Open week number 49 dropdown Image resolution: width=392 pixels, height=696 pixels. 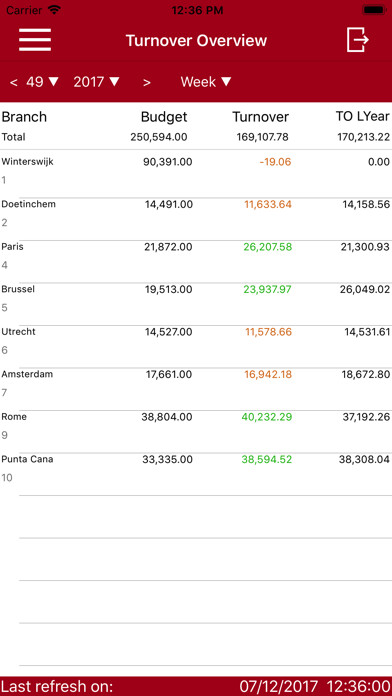pyautogui.click(x=42, y=82)
